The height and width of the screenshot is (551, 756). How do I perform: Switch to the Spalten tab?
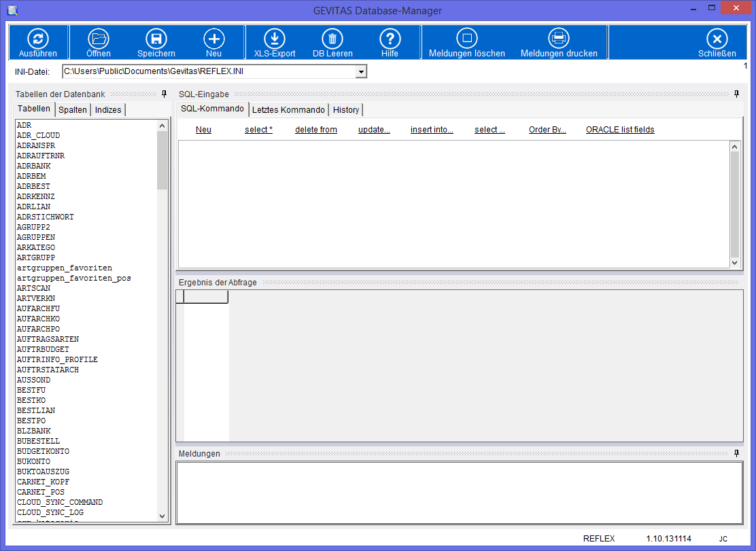[73, 110]
